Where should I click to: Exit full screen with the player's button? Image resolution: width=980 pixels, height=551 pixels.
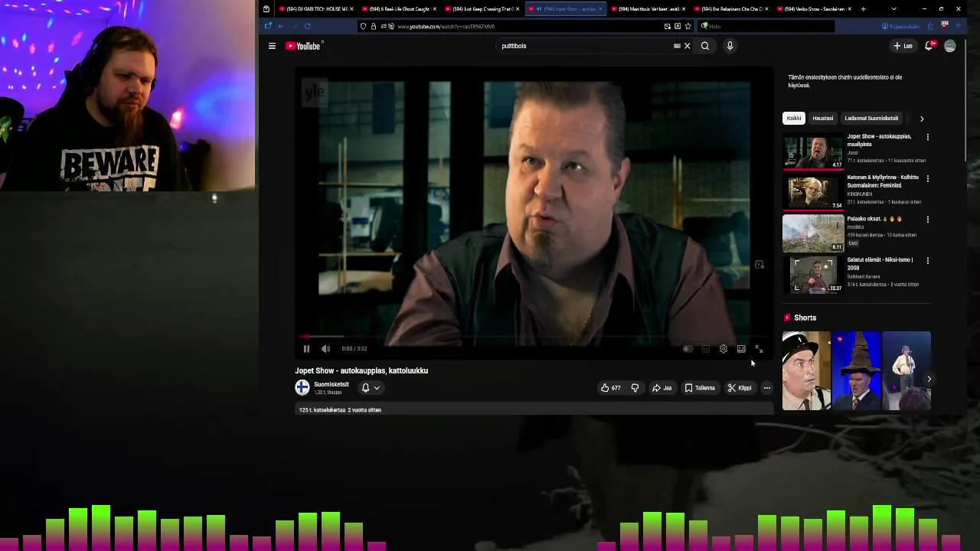click(x=759, y=349)
